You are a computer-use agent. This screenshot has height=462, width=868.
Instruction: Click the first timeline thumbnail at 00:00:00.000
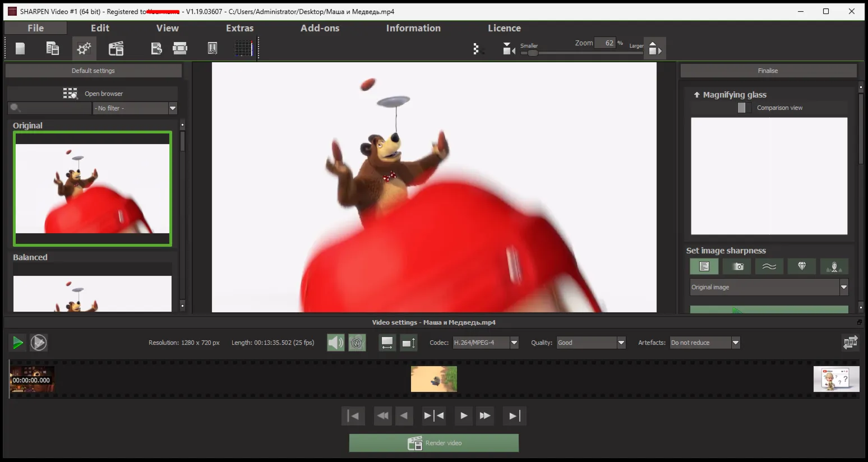tap(31, 379)
